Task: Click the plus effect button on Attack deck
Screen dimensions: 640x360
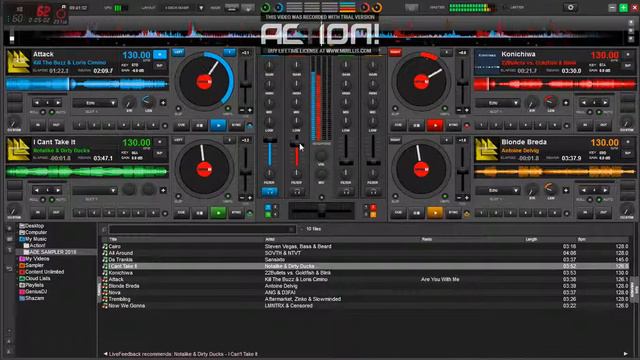Action: pos(163,103)
